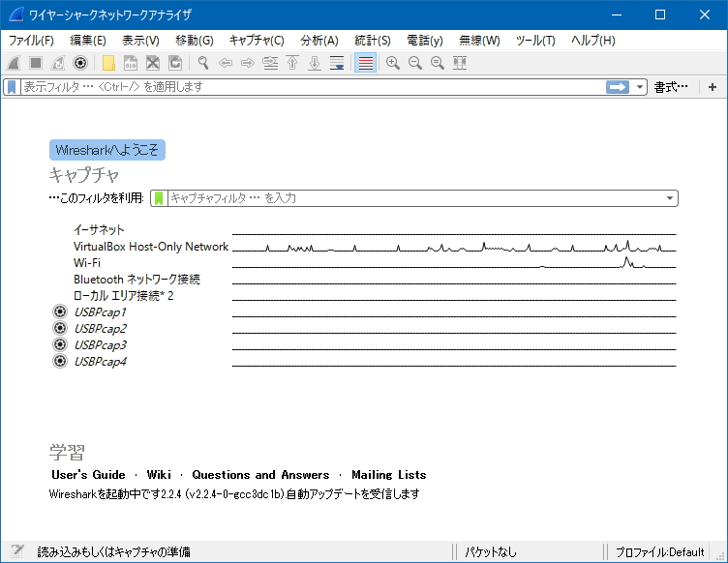Image resolution: width=728 pixels, height=563 pixels.
Task: Open ヘルプ(H) menu
Action: (x=592, y=41)
